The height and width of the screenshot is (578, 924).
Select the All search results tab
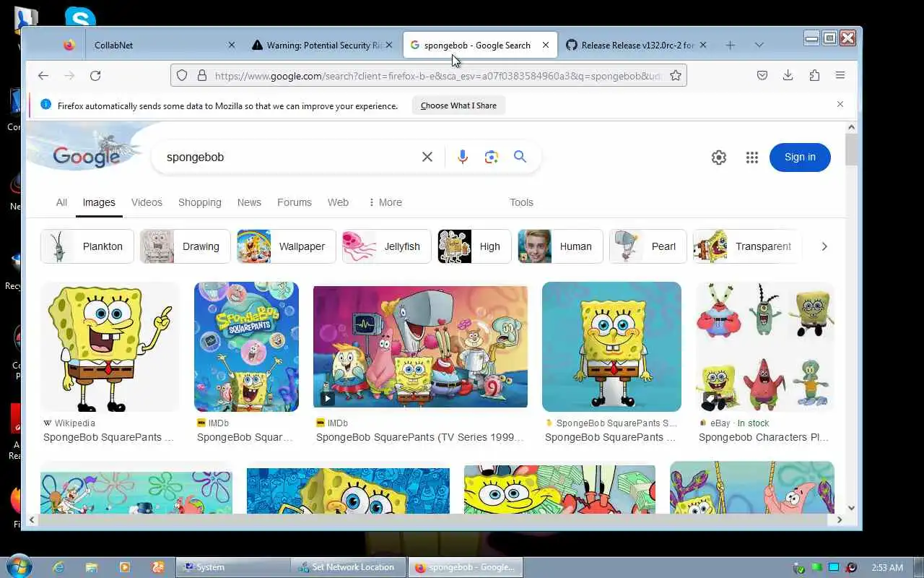(61, 202)
